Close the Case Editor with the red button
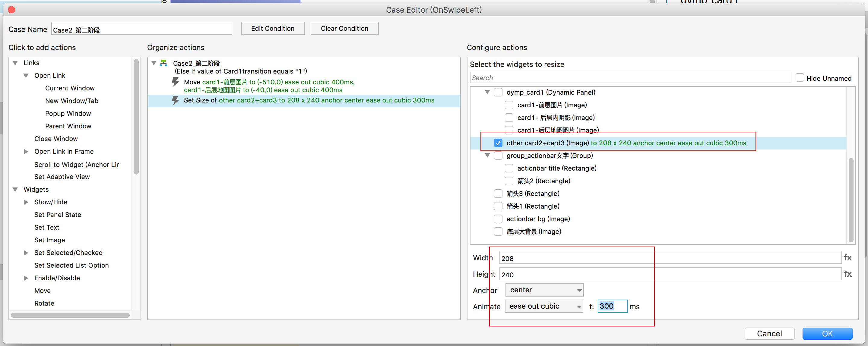Image resolution: width=868 pixels, height=346 pixels. pos(11,10)
